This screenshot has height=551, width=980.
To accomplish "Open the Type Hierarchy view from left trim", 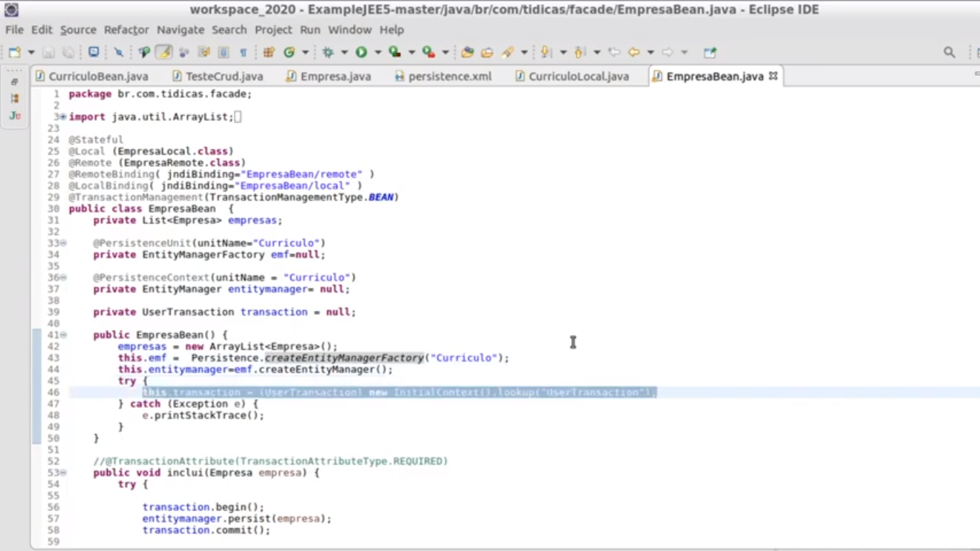I will click(x=14, y=99).
